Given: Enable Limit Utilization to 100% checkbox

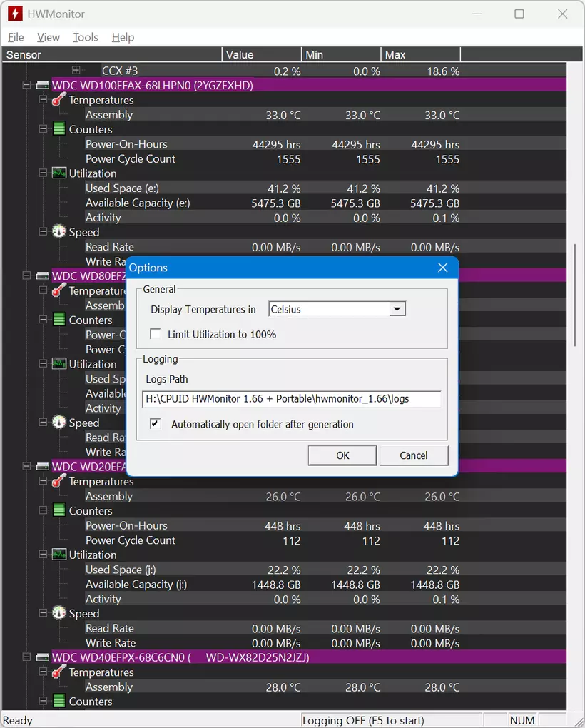Looking at the screenshot, I should (155, 334).
